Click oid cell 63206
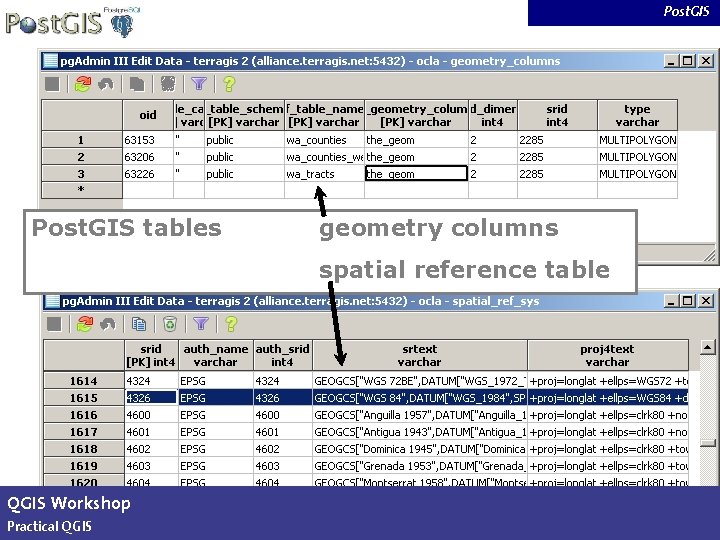The width and height of the screenshot is (720, 540). coord(148,157)
